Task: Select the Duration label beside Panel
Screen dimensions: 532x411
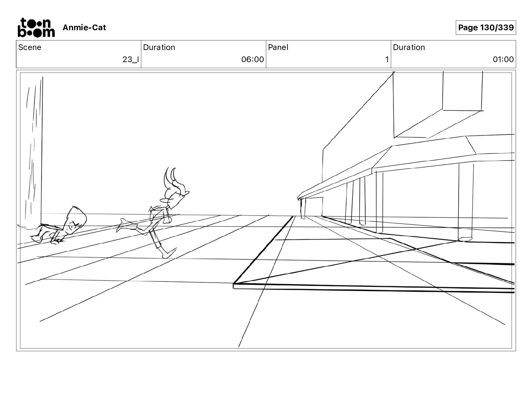Action: coord(409,47)
